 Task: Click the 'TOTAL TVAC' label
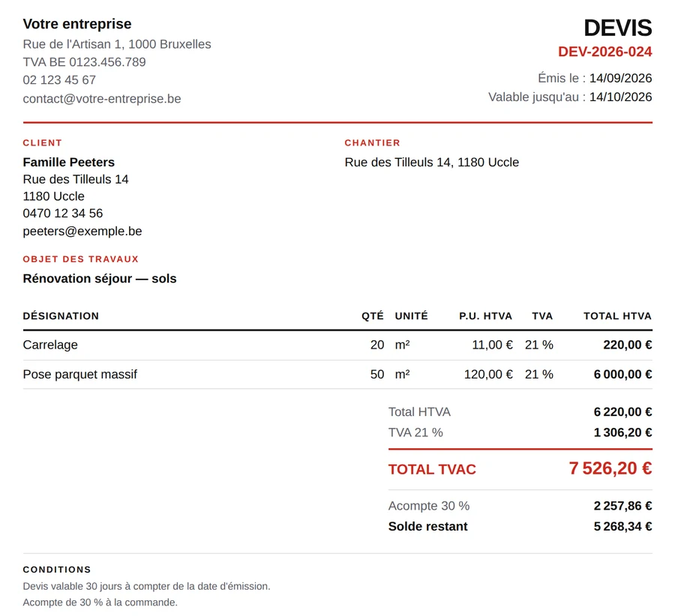point(432,469)
